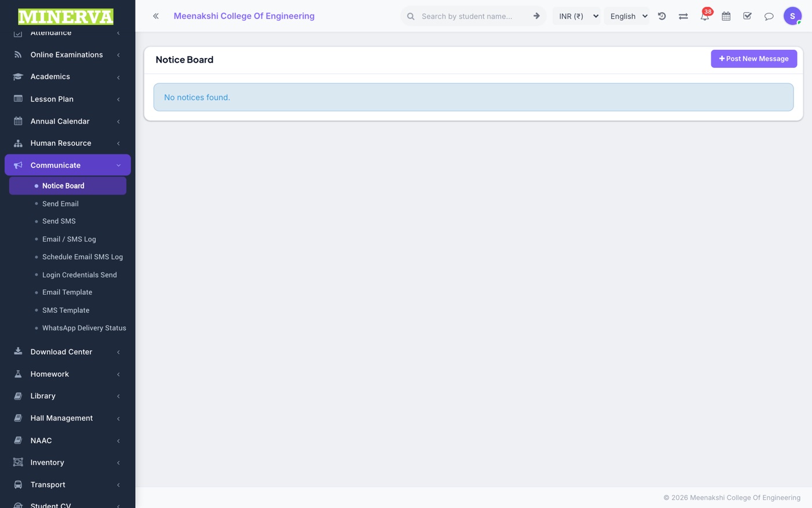
Task: Click the Annual Calendar icon
Action: (18, 121)
